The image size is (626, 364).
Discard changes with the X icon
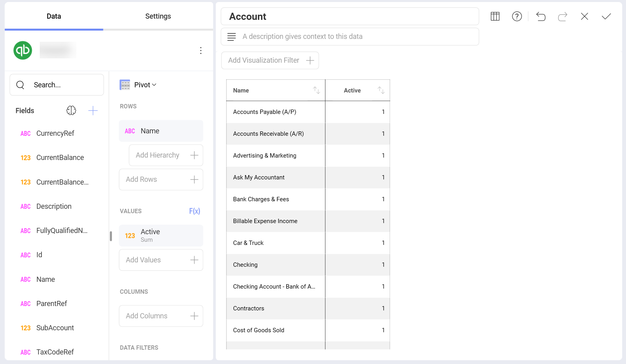585,16
